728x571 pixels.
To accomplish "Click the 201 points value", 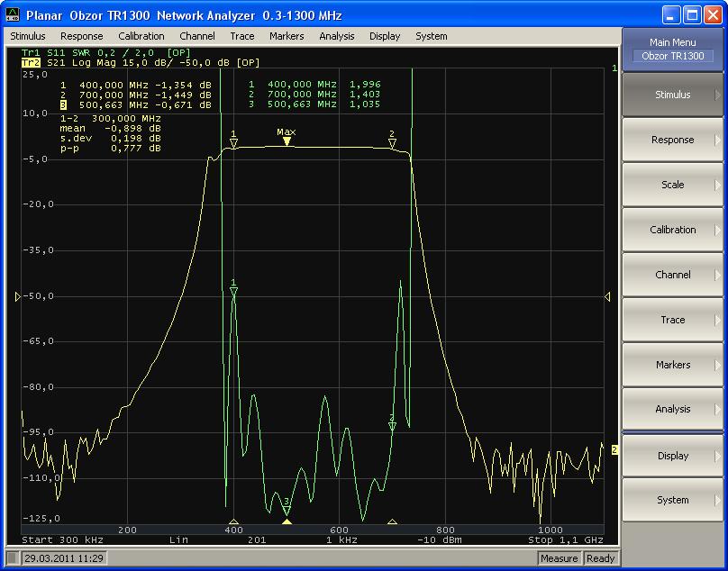I will click(x=257, y=539).
